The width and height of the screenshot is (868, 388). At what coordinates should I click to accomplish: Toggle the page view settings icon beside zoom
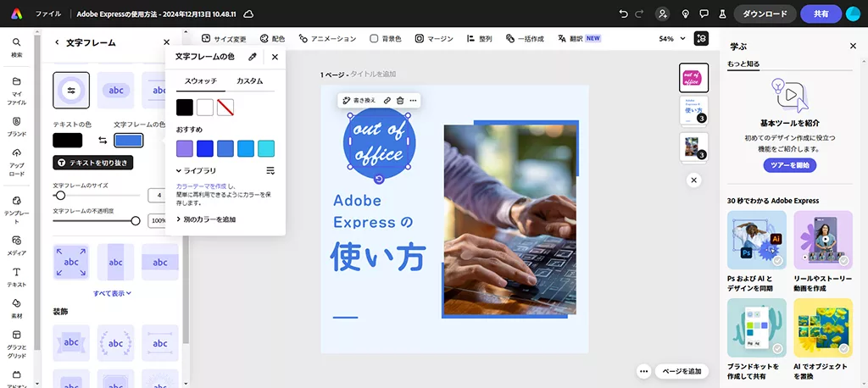701,38
